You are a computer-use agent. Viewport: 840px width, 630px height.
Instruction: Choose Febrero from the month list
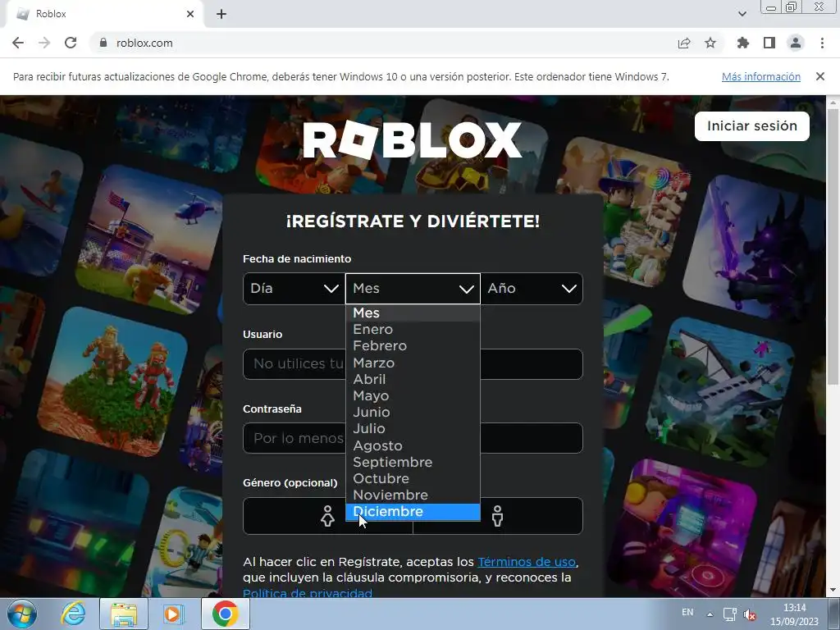[x=413, y=346]
